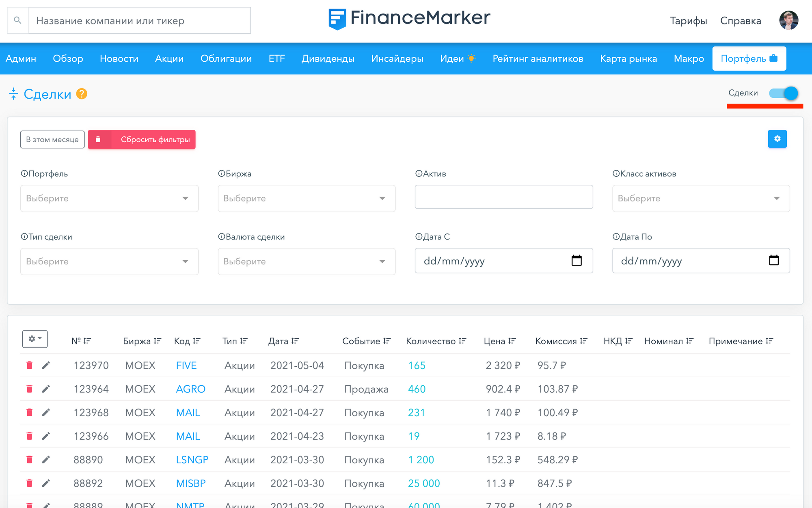The image size is (812, 508).
Task: Expand the Тип сделки filter dropdown
Action: pos(109,261)
